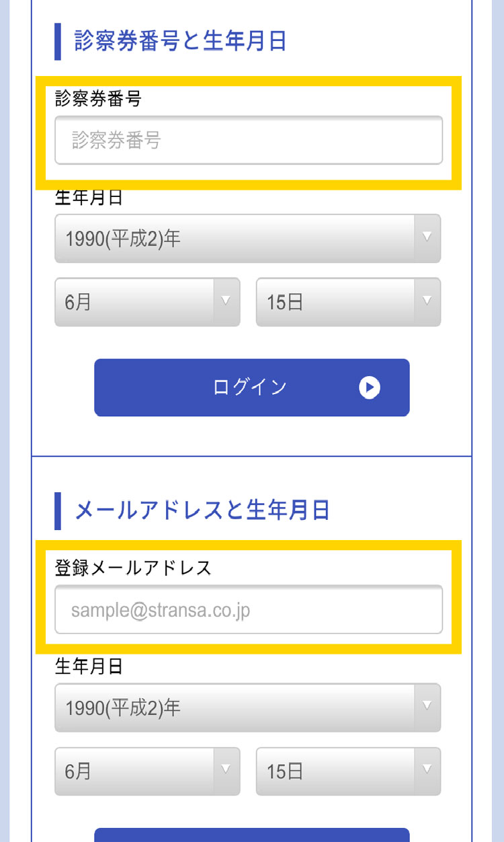Open 15日 day dropdown in 診察券番号 section
This screenshot has height=842, width=504.
coord(336,302)
